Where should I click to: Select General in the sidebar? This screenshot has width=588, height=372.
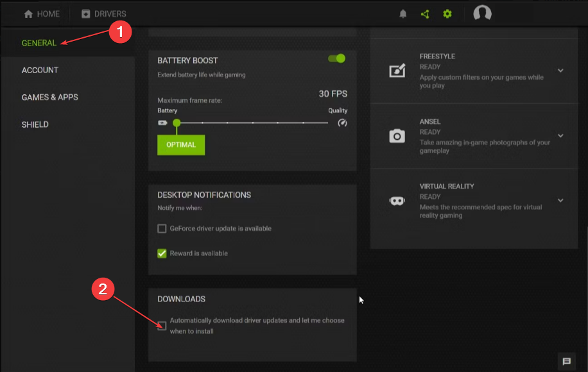click(x=39, y=43)
